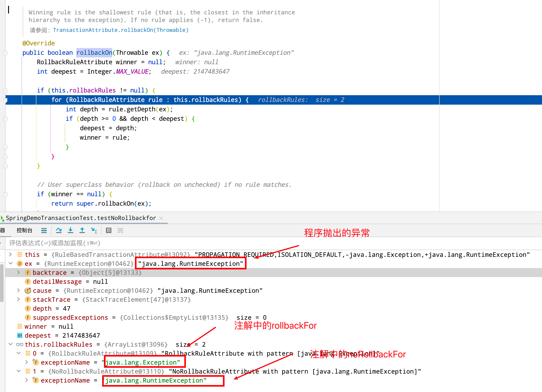Click 'rule.getDepth(ex)' call in code
The width and height of the screenshot is (542, 392).
139,110
